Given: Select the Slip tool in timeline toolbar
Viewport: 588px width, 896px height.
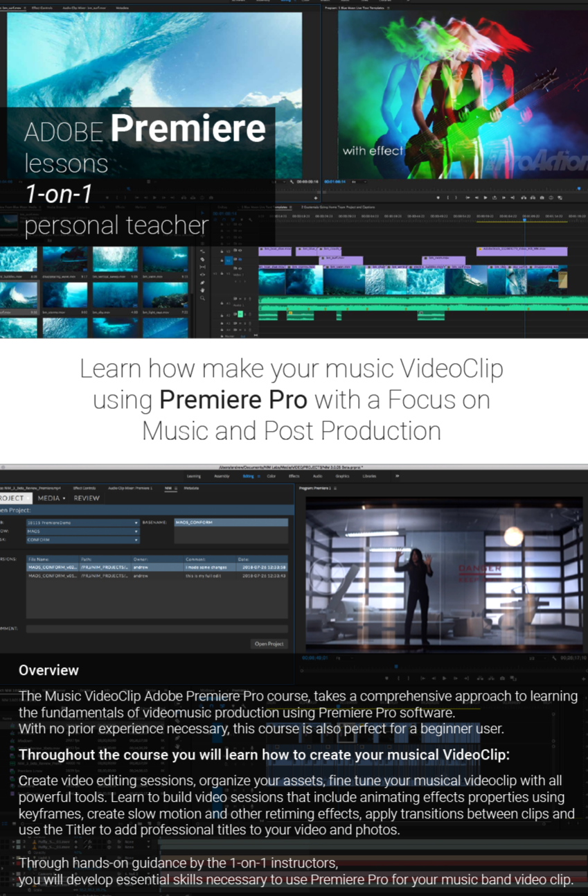Looking at the screenshot, I should point(202,267).
